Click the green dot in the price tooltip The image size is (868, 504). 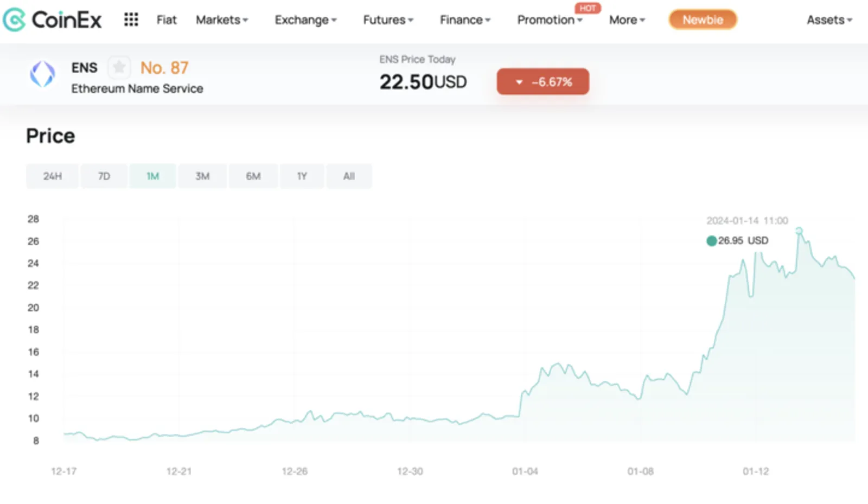pyautogui.click(x=711, y=241)
